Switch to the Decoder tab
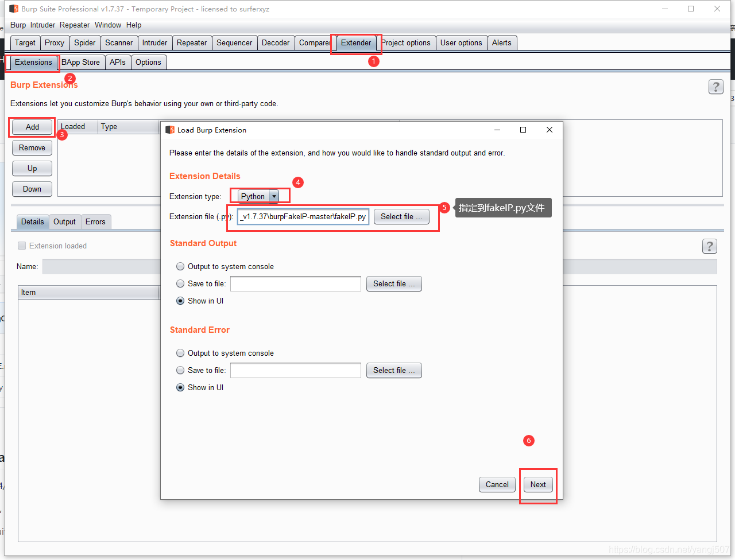 click(x=276, y=42)
